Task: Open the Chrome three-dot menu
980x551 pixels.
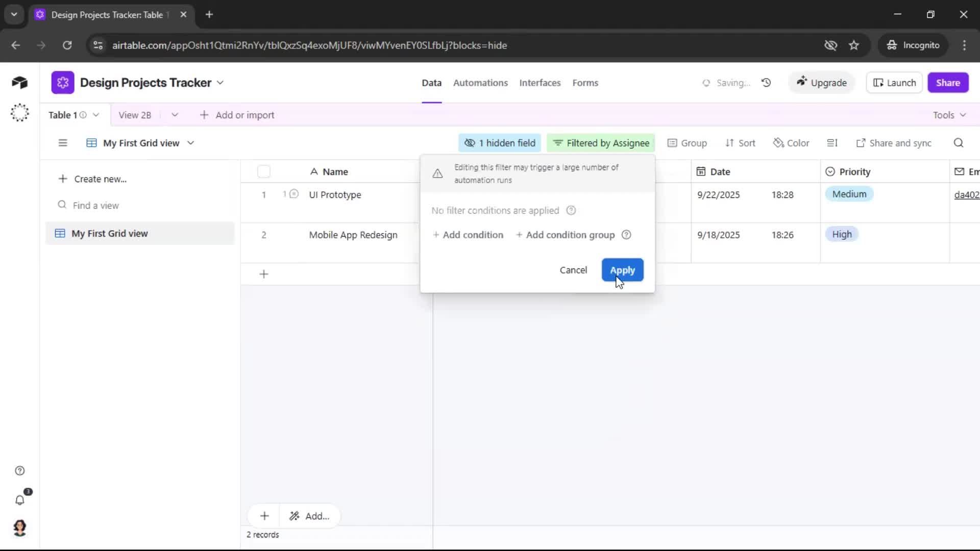Action: point(964,45)
